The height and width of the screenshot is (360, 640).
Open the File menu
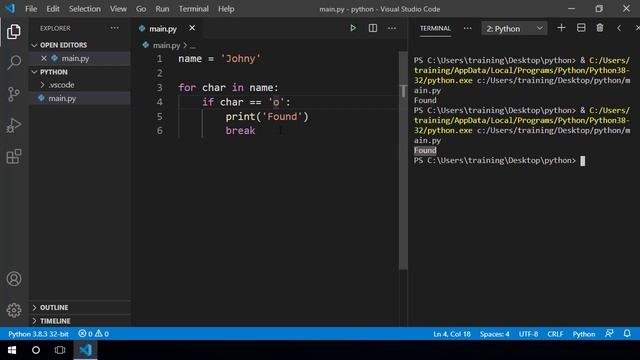coord(31,9)
